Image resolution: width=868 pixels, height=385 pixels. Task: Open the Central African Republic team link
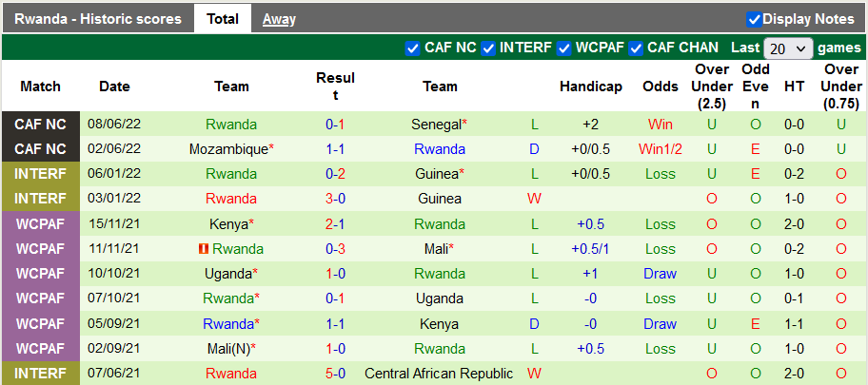click(439, 374)
